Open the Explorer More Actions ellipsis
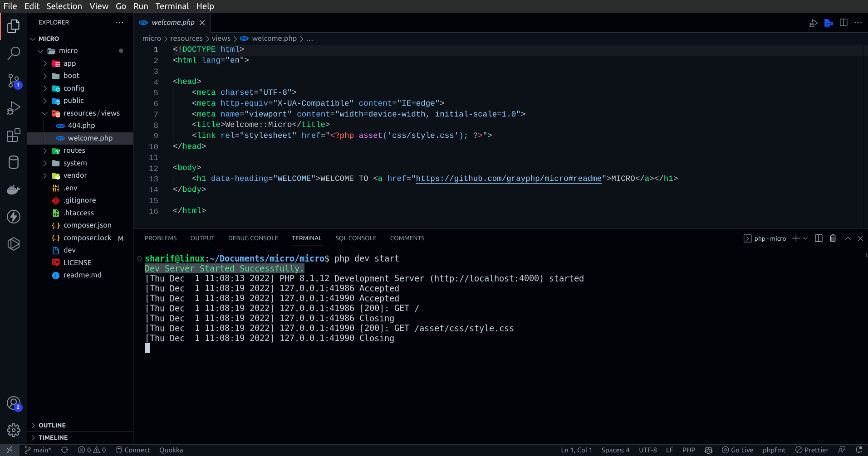This screenshot has width=868, height=456. 120,23
